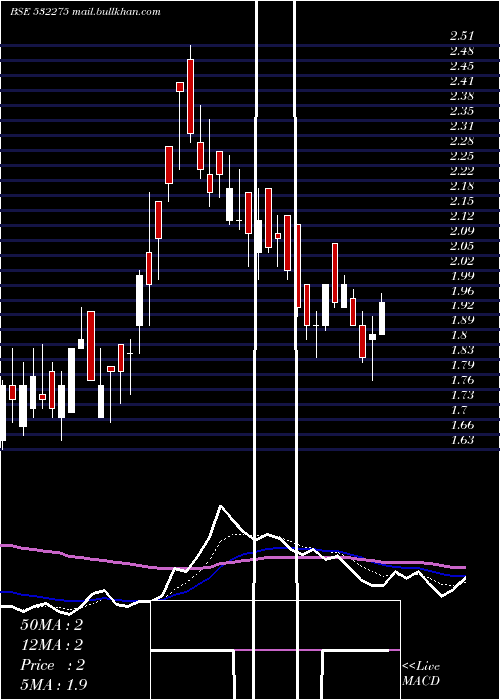Select the 2.51 price axis label
The image size is (500, 700).
[462, 36]
